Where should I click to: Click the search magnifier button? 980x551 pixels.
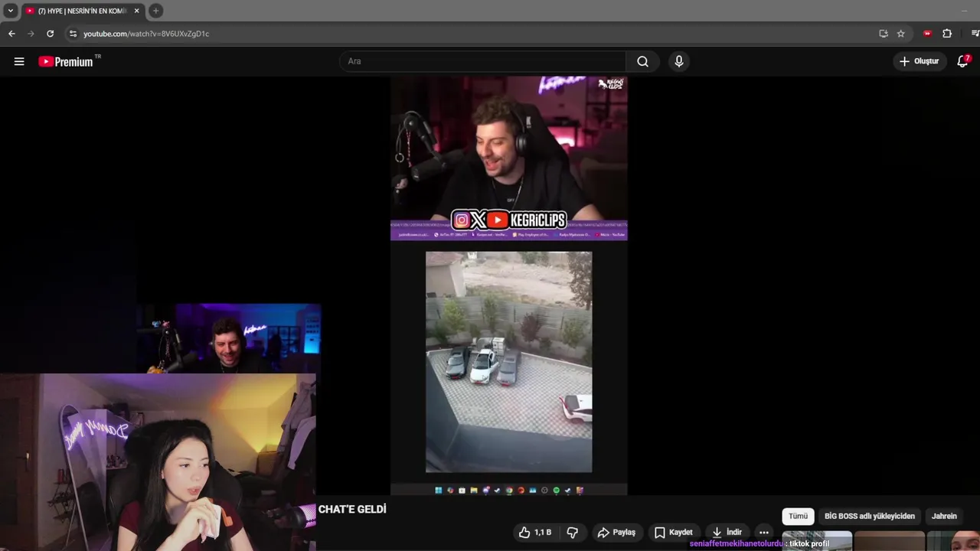click(642, 61)
